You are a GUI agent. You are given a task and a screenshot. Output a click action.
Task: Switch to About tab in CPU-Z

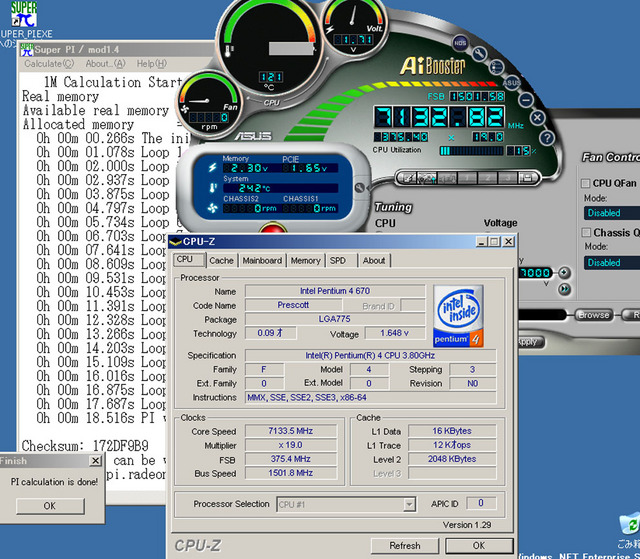click(374, 260)
